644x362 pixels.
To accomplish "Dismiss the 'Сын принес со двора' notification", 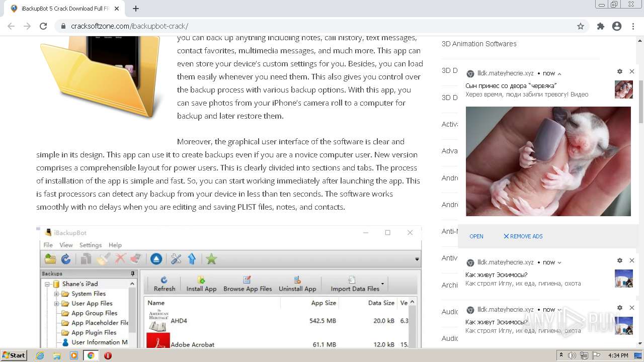I will pyautogui.click(x=632, y=71).
